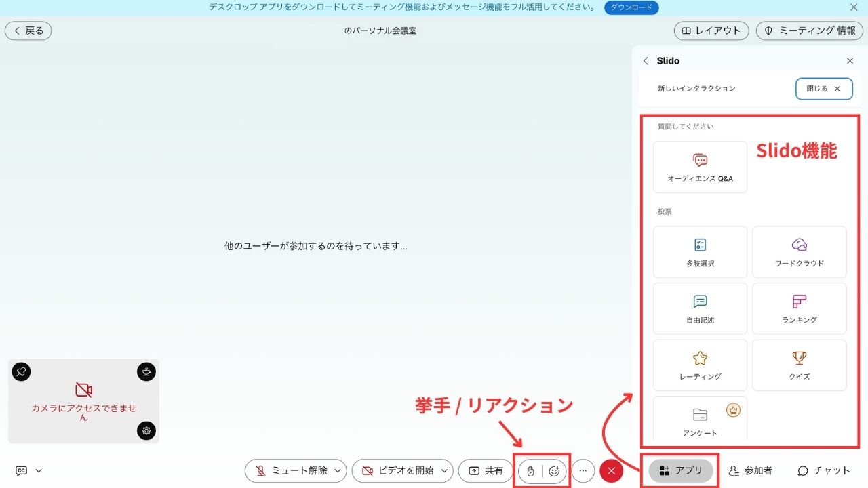Screen dimensions: 868x488
Task: Open the Survey folder tile
Action: tap(700, 420)
